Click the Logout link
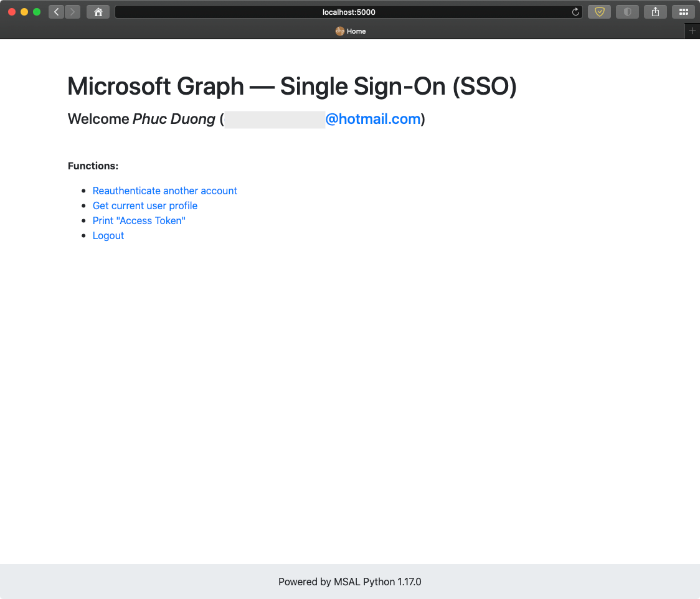This screenshot has width=700, height=599. click(x=108, y=235)
